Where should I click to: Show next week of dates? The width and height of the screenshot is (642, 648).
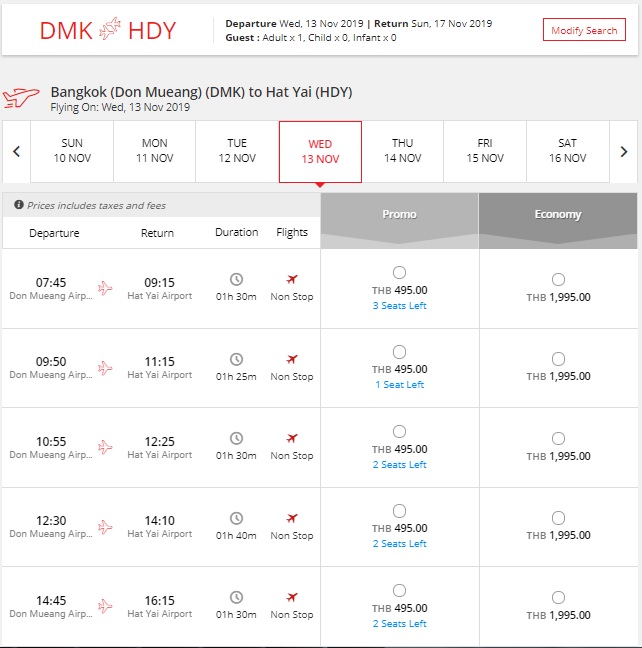click(x=624, y=152)
